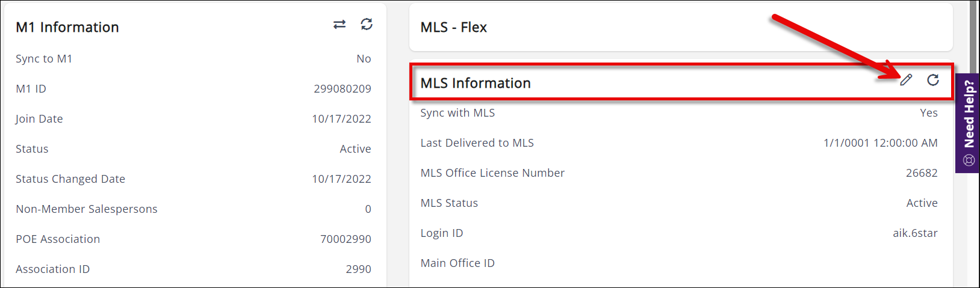This screenshot has width=980, height=288.
Task: Select MLS Office License Number 26682
Action: tap(922, 173)
